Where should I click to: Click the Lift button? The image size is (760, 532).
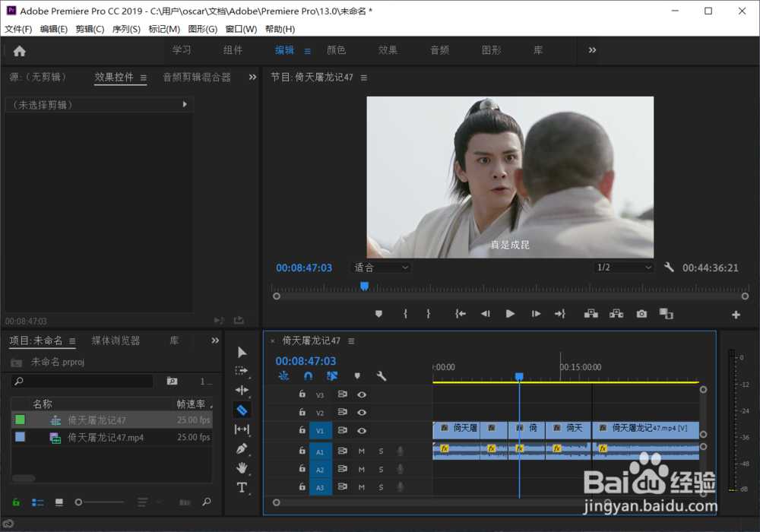(591, 314)
